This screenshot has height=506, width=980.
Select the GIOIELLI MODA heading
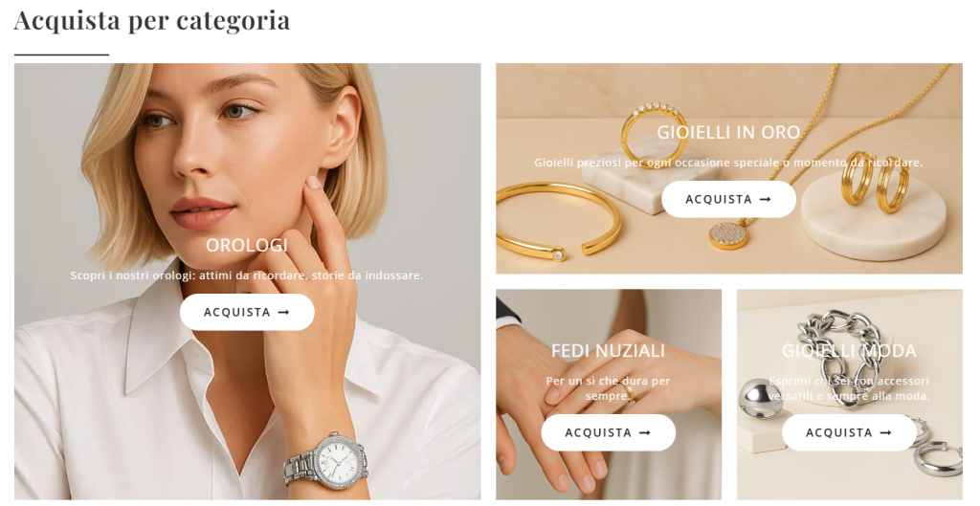[x=849, y=351]
